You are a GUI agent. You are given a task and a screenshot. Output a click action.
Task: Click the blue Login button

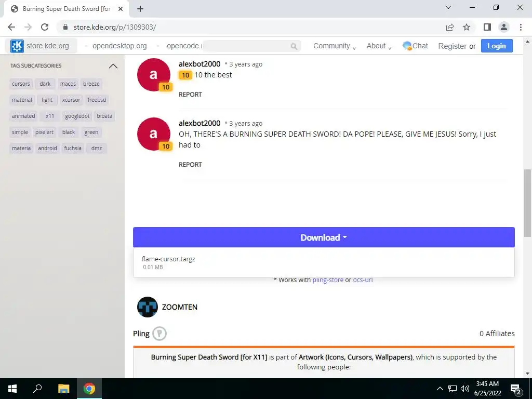click(x=497, y=46)
